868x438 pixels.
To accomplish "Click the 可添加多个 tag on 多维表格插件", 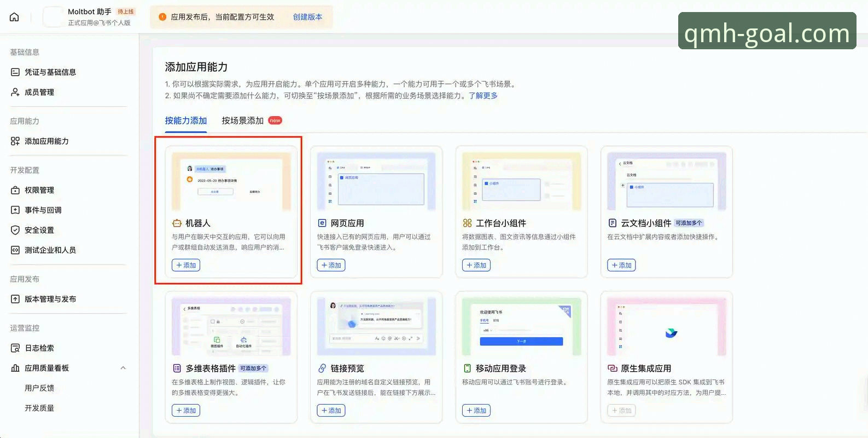I will point(253,368).
